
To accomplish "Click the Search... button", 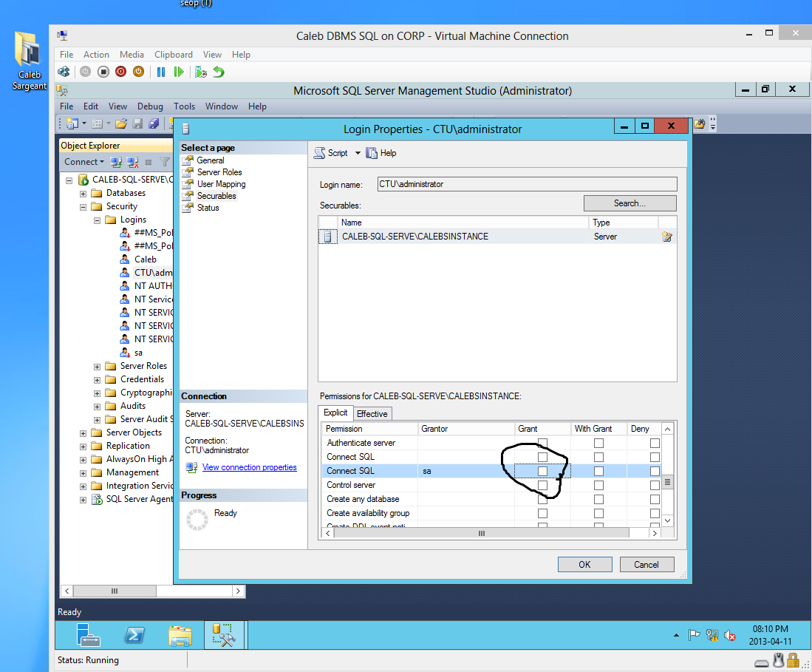I will tap(630, 203).
